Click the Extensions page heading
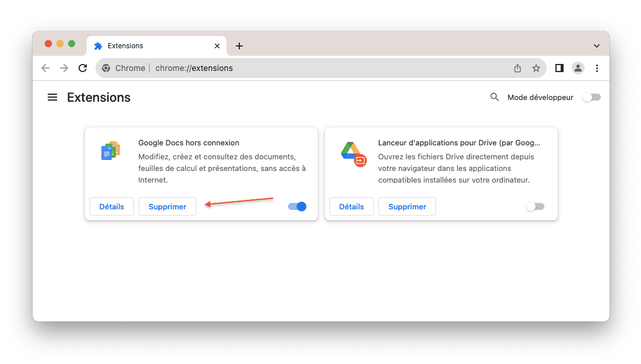 99,98
